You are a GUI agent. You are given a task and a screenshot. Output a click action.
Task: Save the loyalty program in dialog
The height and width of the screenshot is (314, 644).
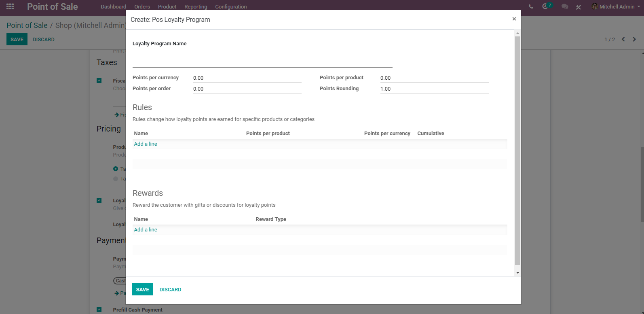[x=143, y=289]
